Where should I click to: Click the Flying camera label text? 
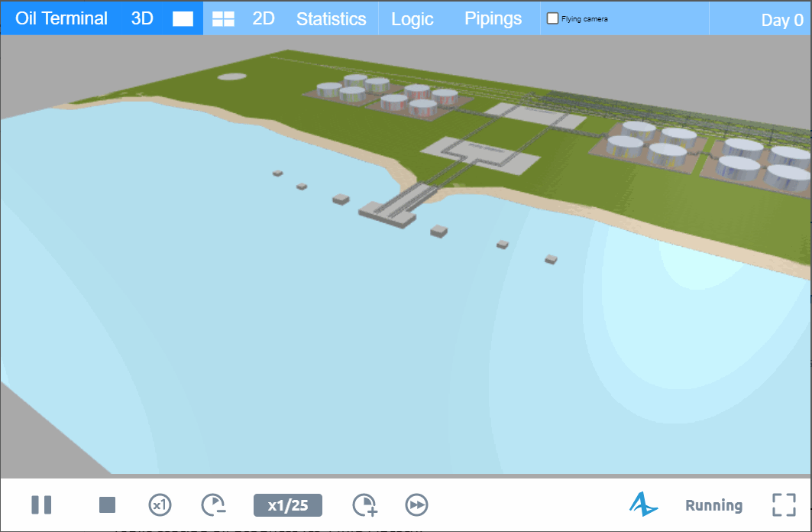point(584,18)
